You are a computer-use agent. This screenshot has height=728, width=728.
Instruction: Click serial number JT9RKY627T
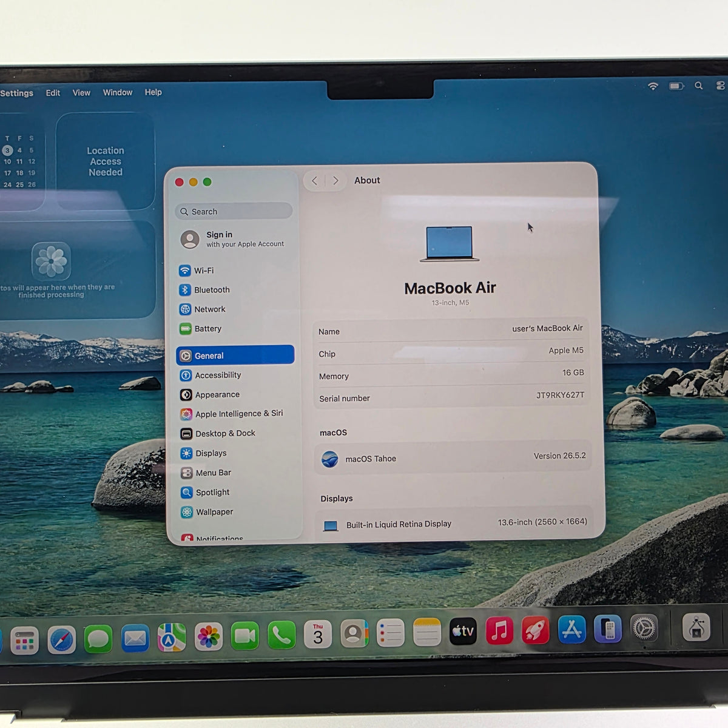[560, 395]
